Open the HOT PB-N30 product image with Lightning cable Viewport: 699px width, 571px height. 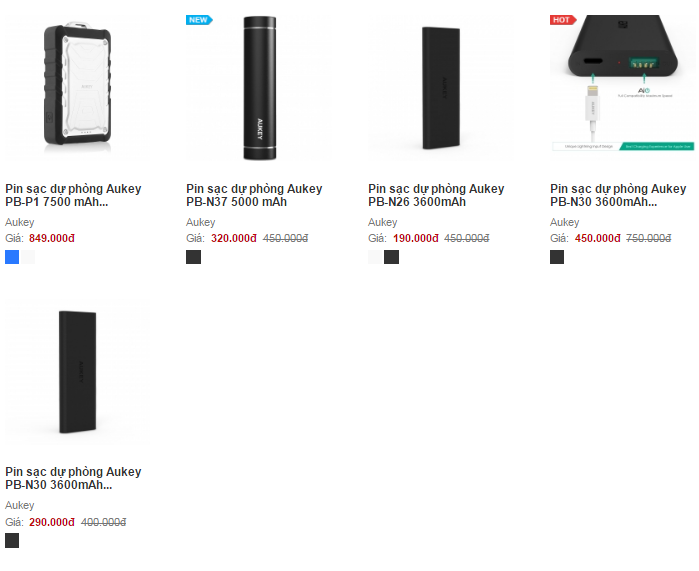622,87
